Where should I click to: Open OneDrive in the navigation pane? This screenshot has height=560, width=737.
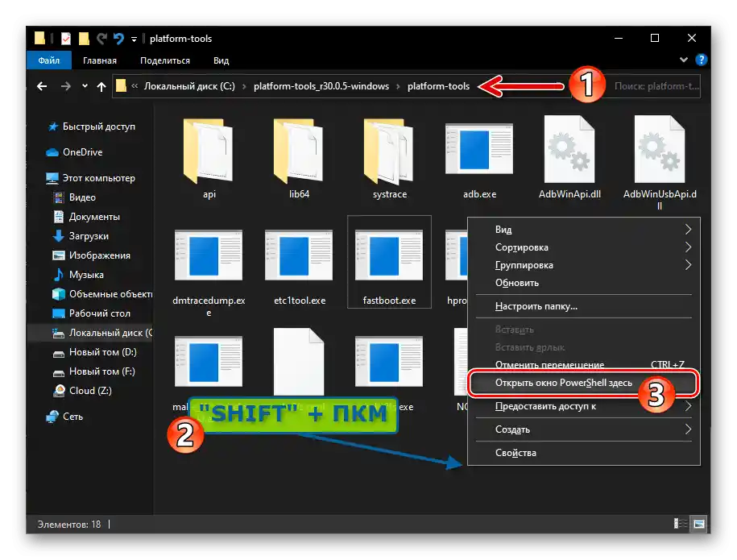coord(82,152)
